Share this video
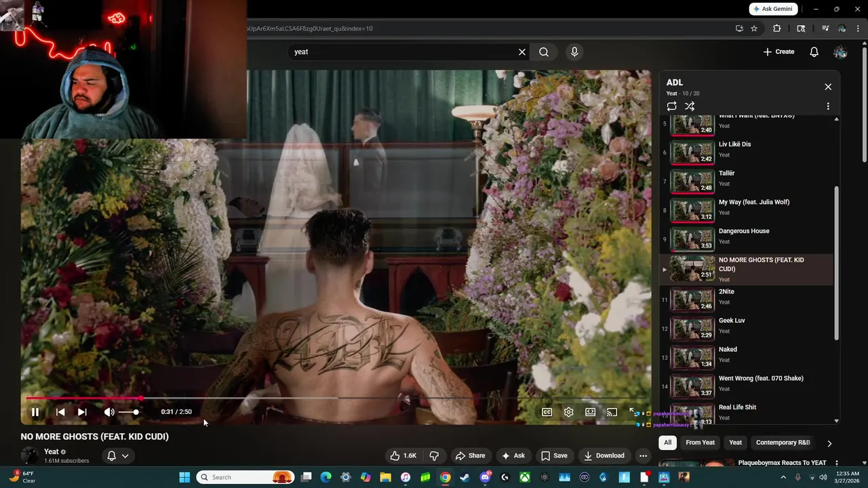The height and width of the screenshot is (488, 868). pos(470,455)
